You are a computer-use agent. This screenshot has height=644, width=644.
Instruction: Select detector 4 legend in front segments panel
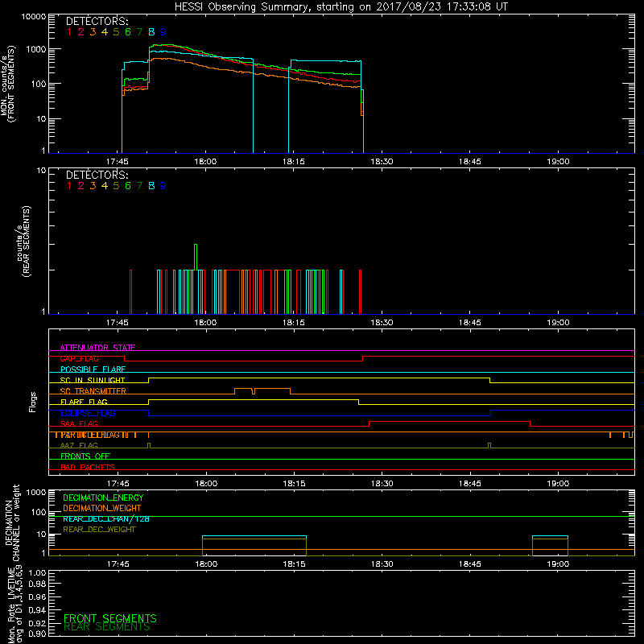tap(105, 32)
